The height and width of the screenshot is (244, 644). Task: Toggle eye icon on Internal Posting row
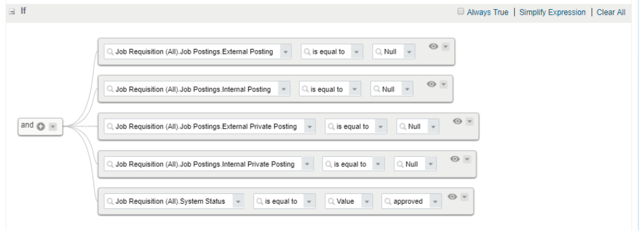(x=431, y=84)
